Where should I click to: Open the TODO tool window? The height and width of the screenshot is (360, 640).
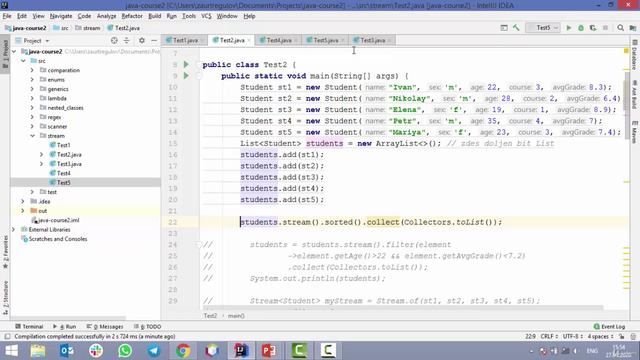pyautogui.click(x=147, y=327)
